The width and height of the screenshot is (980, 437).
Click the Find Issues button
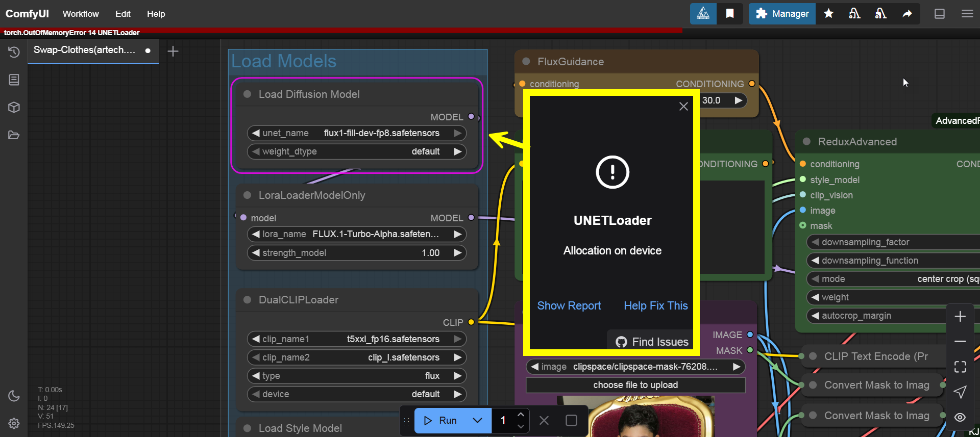652,342
